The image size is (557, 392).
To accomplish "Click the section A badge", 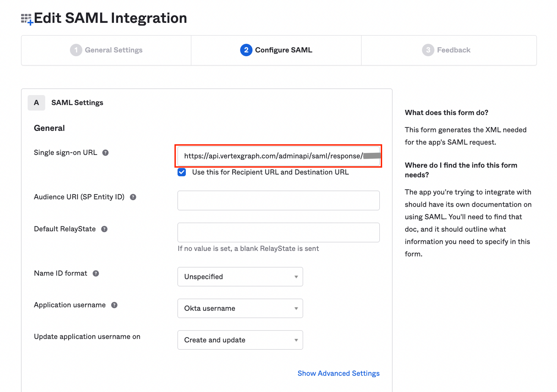I will pos(36,103).
